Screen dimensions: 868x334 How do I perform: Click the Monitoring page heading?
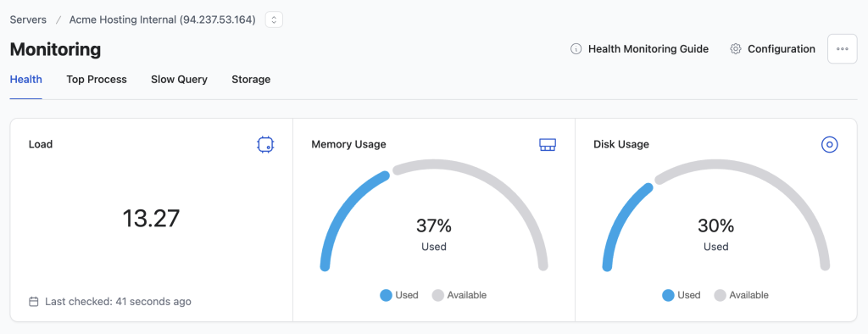tap(55, 49)
